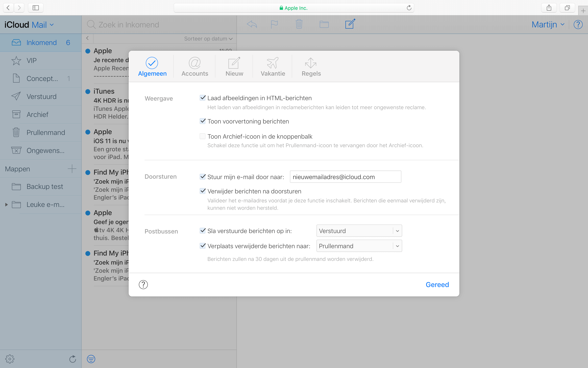Switch to the Accounts tab
This screenshot has width=588, height=368.
pyautogui.click(x=195, y=67)
